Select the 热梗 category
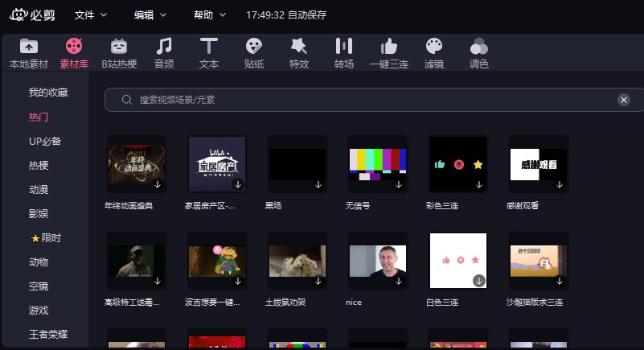 coord(39,166)
